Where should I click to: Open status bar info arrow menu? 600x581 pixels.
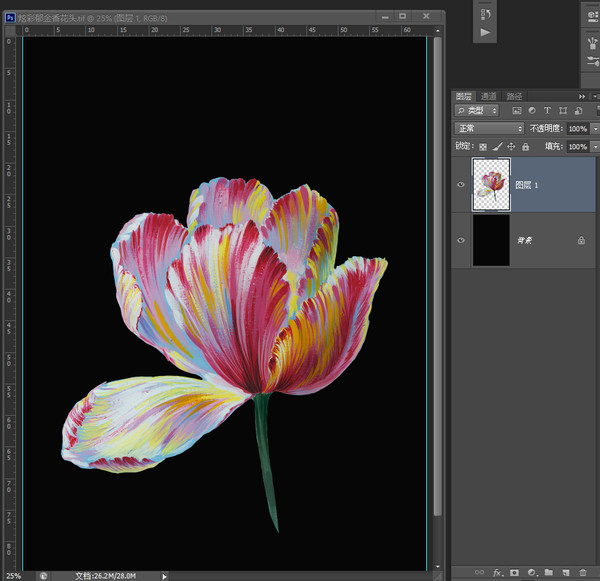tap(164, 576)
